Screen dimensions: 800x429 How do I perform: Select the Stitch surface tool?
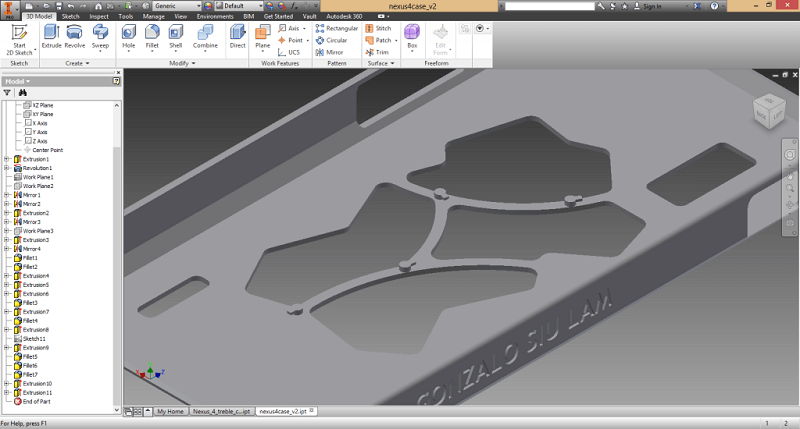(x=378, y=28)
